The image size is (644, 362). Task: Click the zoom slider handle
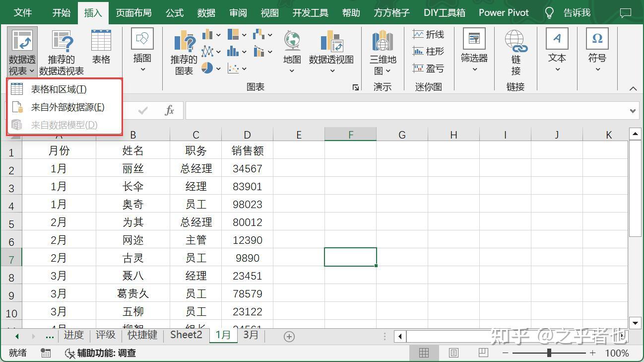click(549, 353)
